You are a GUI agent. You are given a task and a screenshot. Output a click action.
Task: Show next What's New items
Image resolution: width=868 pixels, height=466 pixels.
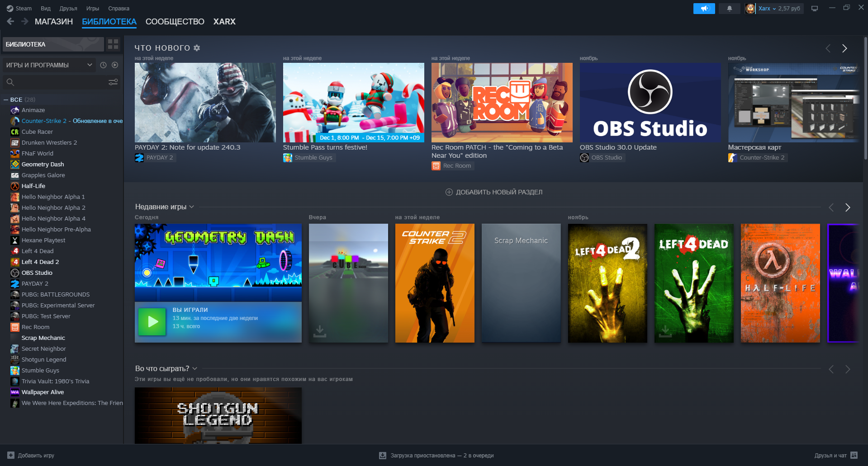[844, 48]
